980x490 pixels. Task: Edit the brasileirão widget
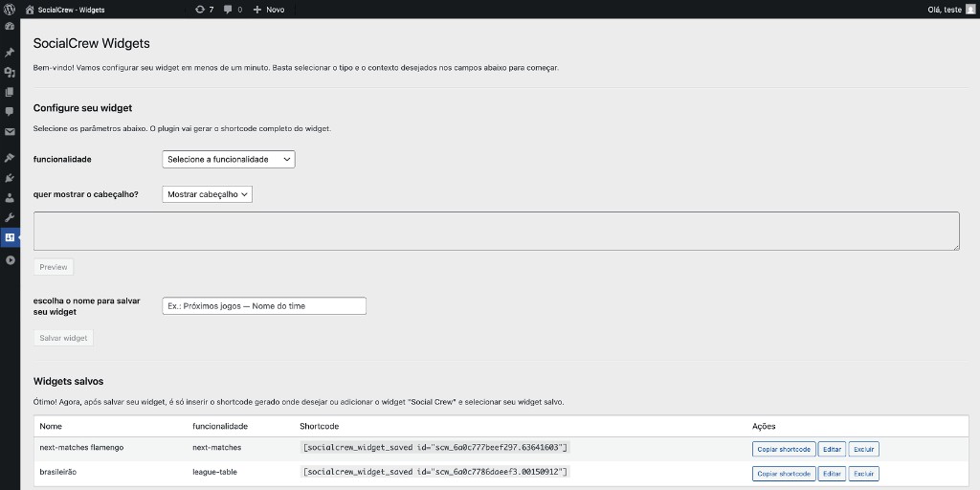click(x=832, y=474)
